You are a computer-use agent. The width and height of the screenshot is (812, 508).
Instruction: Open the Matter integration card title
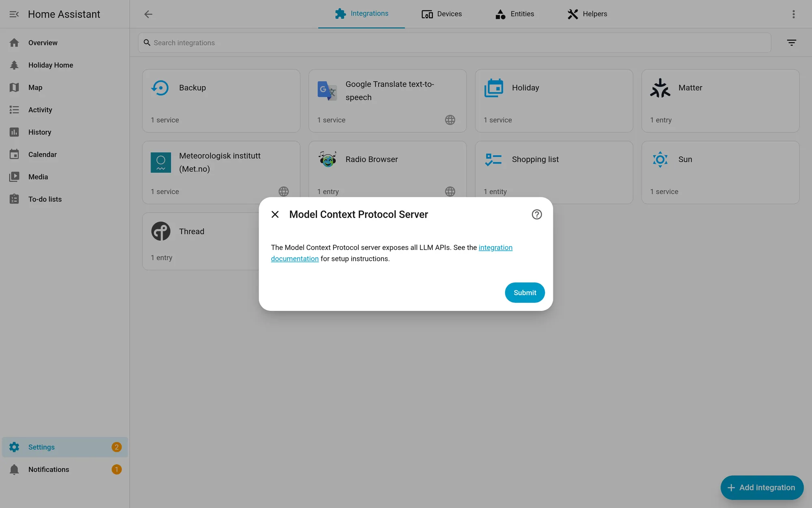[x=690, y=88]
